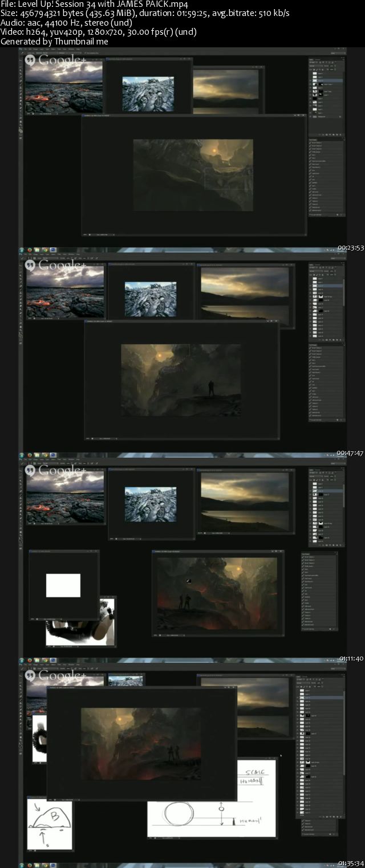Click painting canvas with lone figure, 00:47:47 frame
Viewport: 365px width, 868px height.
pyautogui.click(x=181, y=380)
